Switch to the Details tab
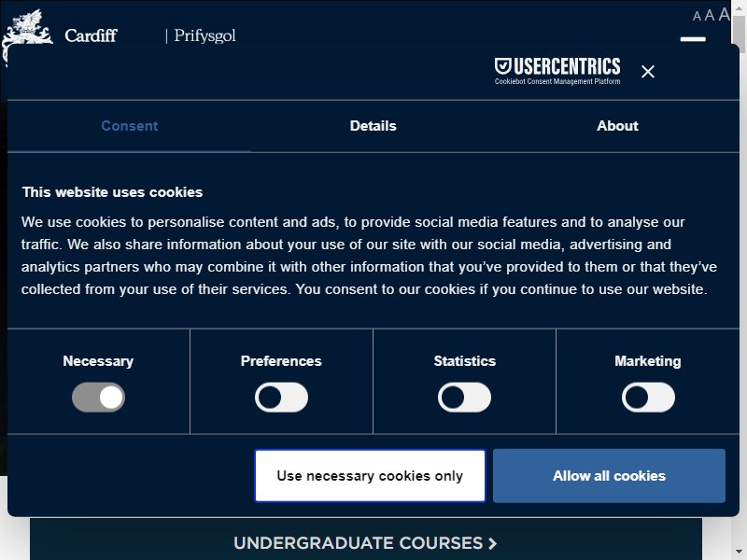Screen dimensions: 747x560 point(373,126)
